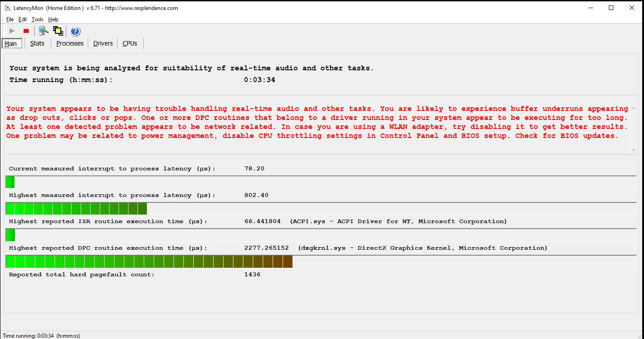Viewport: 644px width, 339px height.
Task: Click 'Current measured interrupt to process latency' label
Action: click(112, 169)
